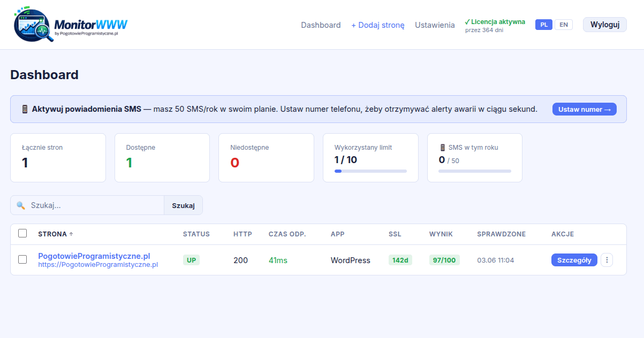The height and width of the screenshot is (338, 644).
Task: Click the SMS w tym roku progress bar
Action: coord(475,171)
